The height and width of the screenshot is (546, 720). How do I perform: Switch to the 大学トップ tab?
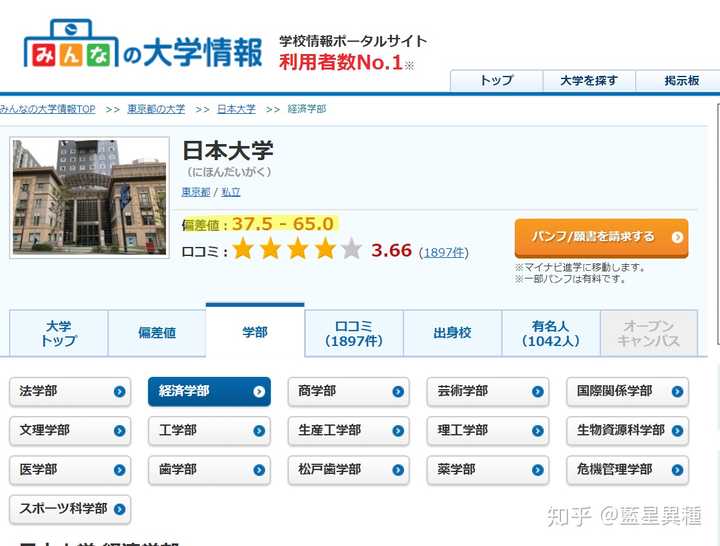coord(59,333)
